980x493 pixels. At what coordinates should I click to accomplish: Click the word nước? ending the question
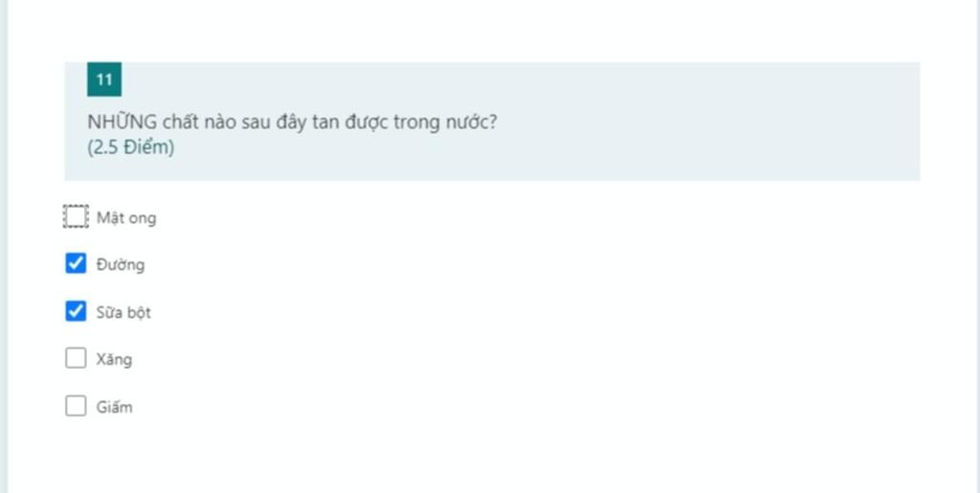point(471,123)
